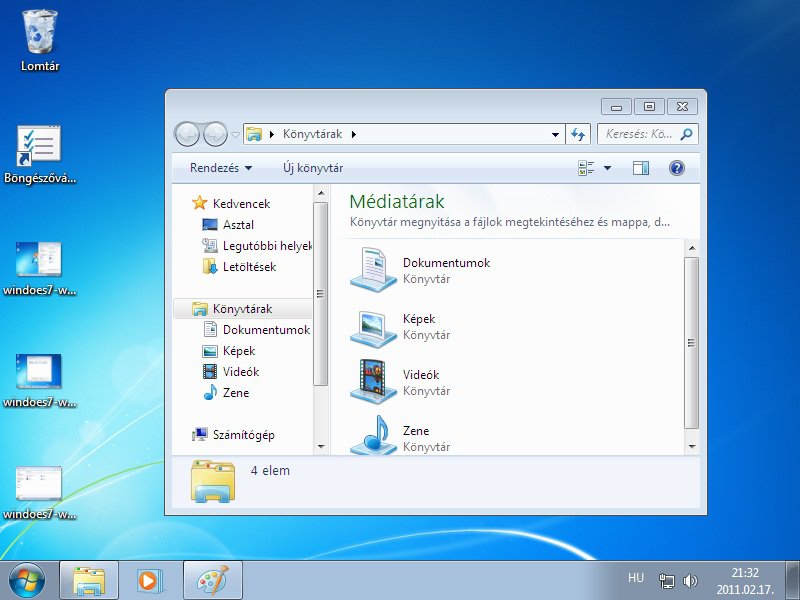Viewport: 800px width, 600px height.
Task: Open the Rendezés menu
Action: coord(221,168)
